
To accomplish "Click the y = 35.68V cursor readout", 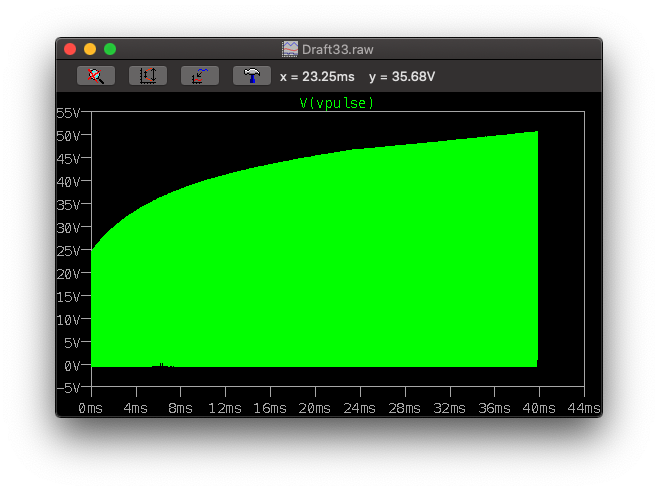I will click(402, 77).
